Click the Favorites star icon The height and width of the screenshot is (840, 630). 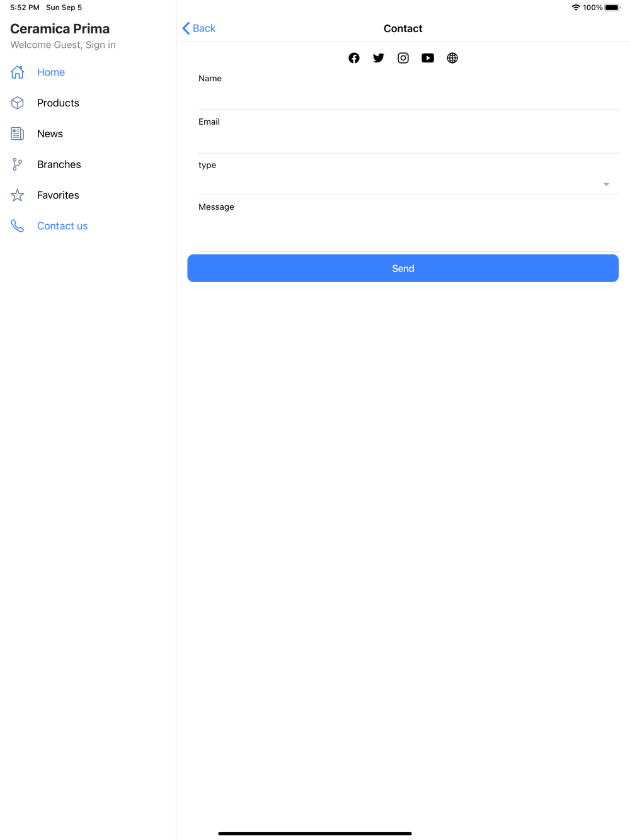click(x=18, y=195)
